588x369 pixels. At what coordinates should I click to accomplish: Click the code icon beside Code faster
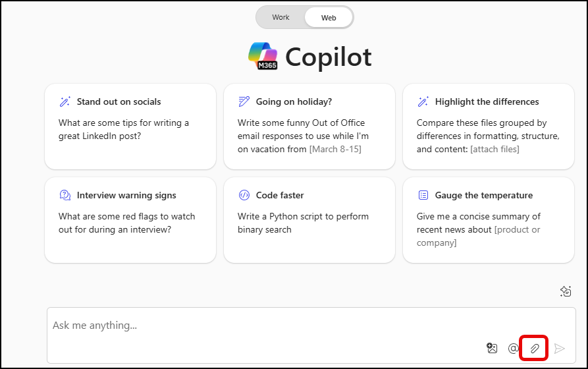(244, 195)
